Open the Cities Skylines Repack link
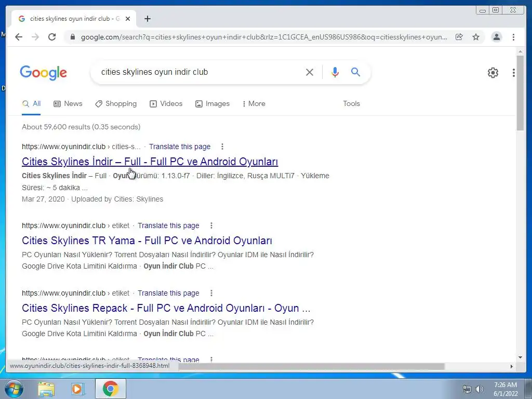 pyautogui.click(x=166, y=308)
